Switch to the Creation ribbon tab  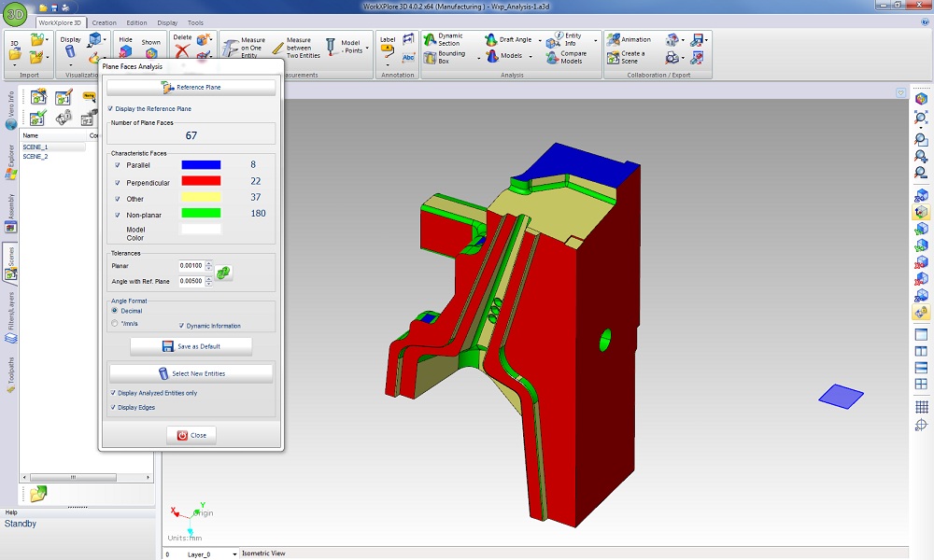[x=104, y=22]
